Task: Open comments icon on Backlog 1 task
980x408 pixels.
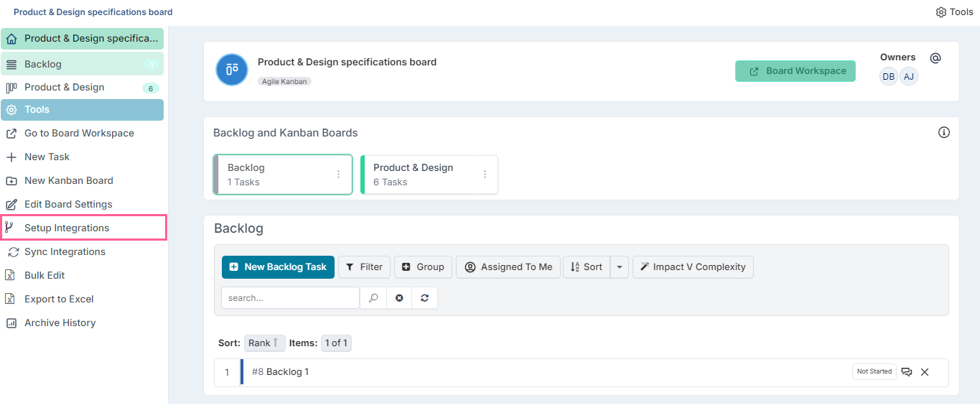Action: 907,372
